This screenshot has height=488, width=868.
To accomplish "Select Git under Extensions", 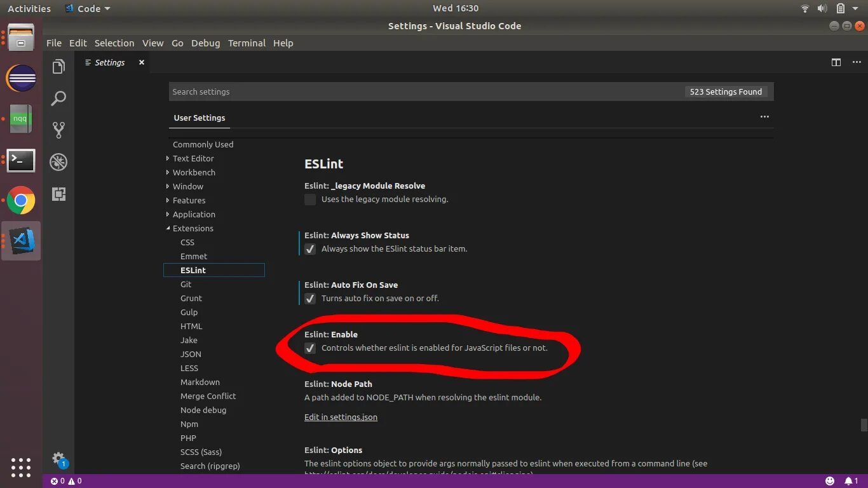I will [x=186, y=284].
